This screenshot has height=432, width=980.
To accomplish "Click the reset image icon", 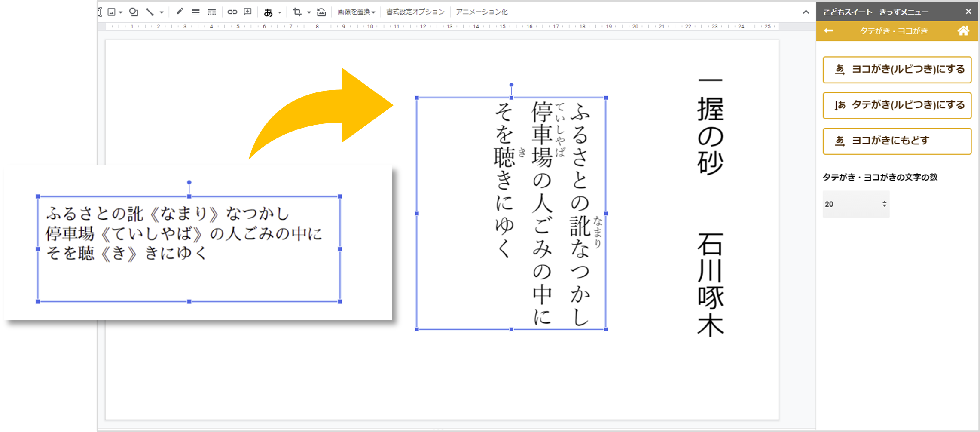I will click(x=321, y=12).
